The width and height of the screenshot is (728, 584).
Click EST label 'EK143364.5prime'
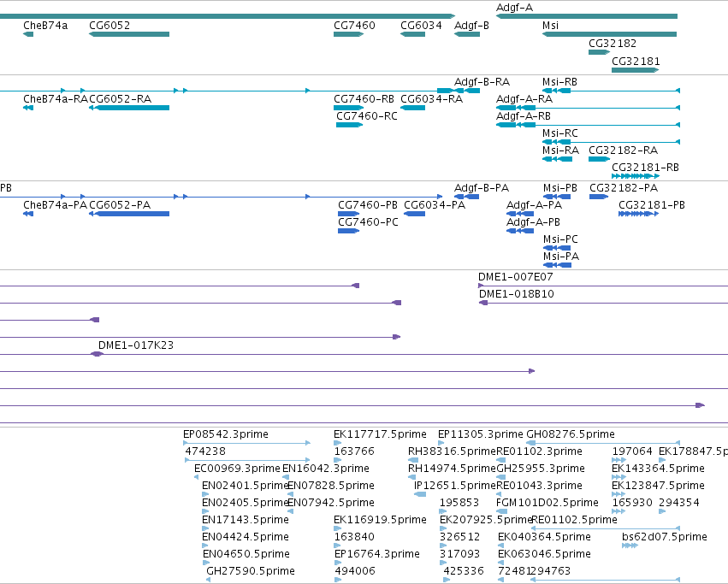[659, 469]
